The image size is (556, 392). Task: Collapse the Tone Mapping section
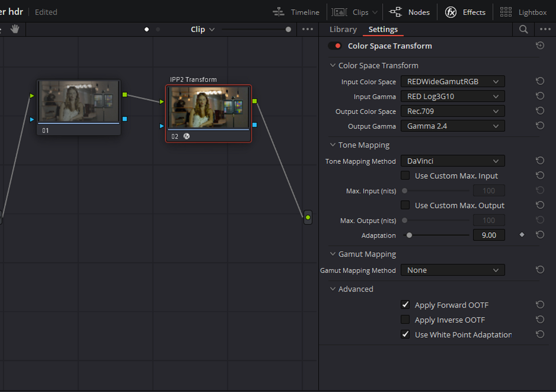(333, 145)
